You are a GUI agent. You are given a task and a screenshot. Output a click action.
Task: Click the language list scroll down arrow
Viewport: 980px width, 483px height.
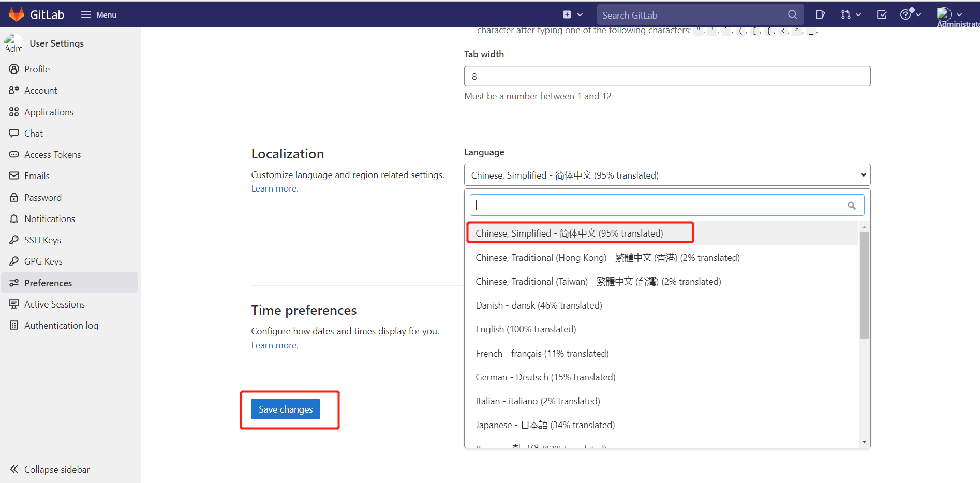pos(864,442)
